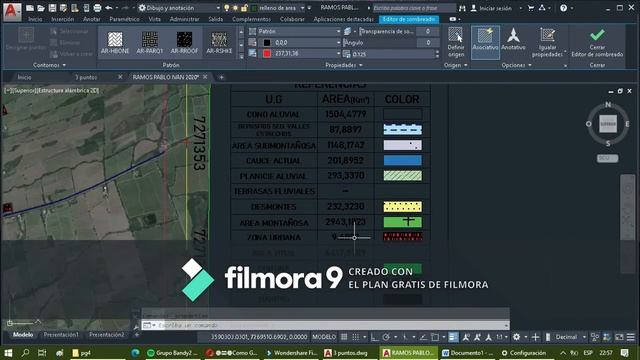
Task: Open the Inserción ribbon tab
Action: 62,19
